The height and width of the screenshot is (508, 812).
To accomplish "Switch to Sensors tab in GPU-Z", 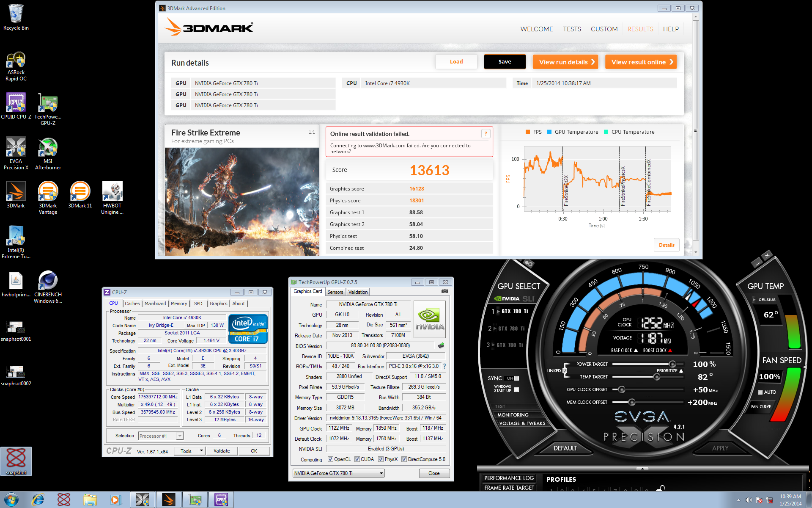I will tap(335, 292).
